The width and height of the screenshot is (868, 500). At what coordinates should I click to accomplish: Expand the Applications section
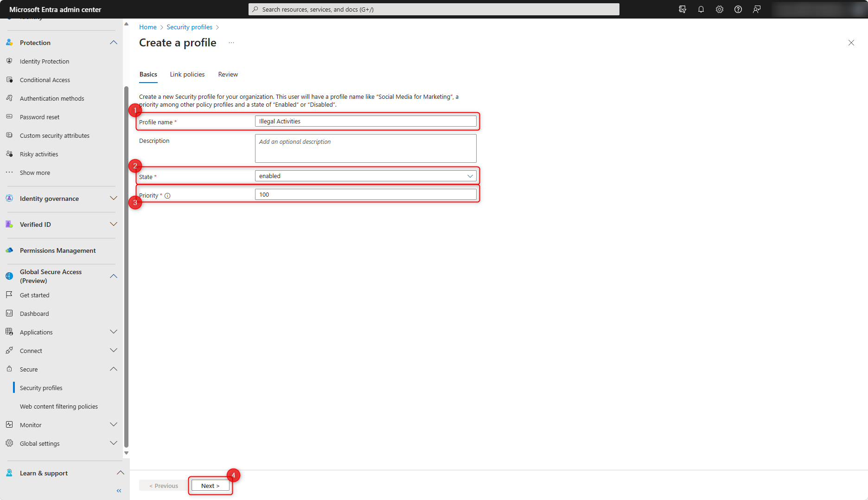36,332
